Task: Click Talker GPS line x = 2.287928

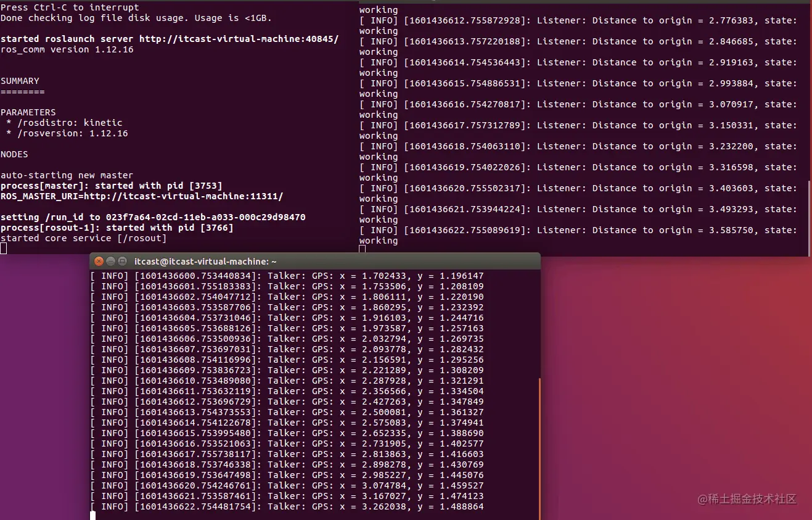Action: pos(287,381)
